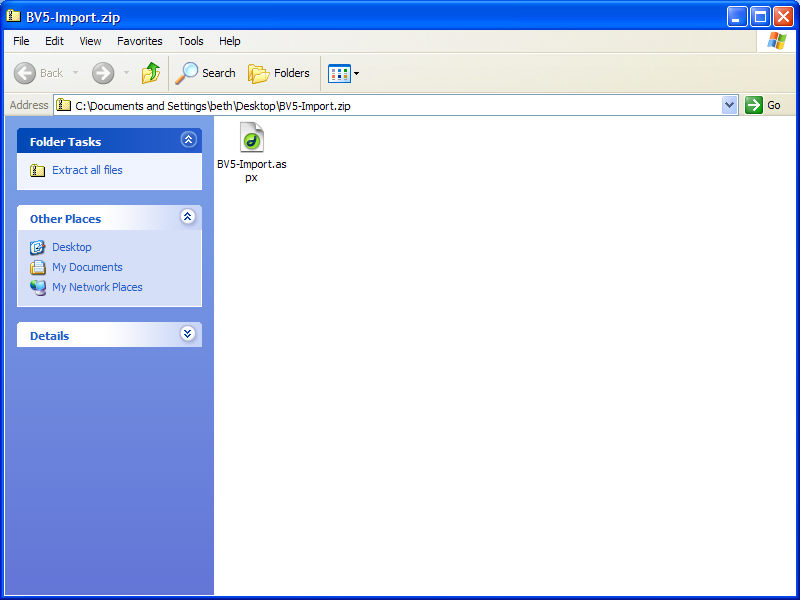Toggle the Folders pane button
This screenshot has height=600, width=800.
tap(279, 73)
